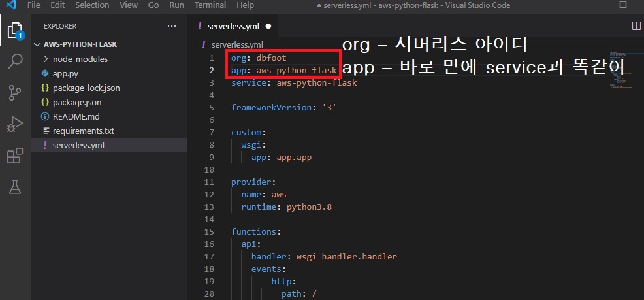644x300 pixels.
Task: Click line number 11 in gutter
Action: click(x=210, y=182)
